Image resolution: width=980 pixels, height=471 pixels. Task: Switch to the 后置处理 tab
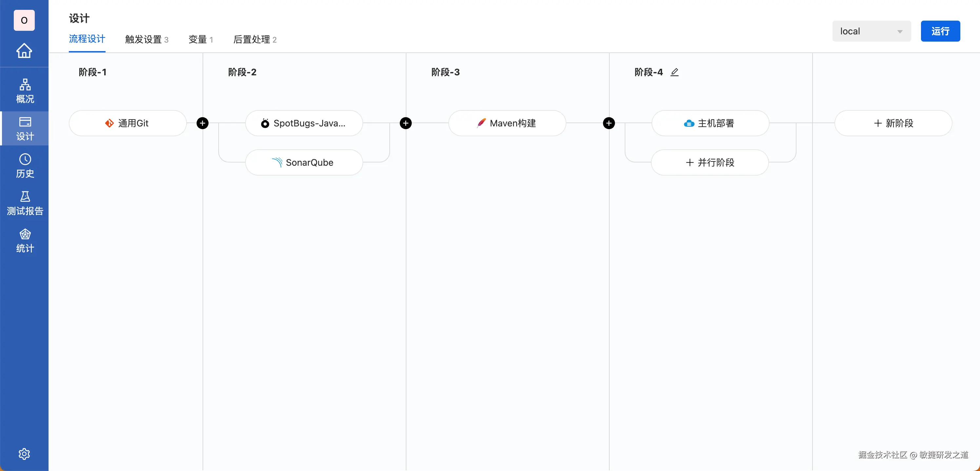click(x=255, y=40)
